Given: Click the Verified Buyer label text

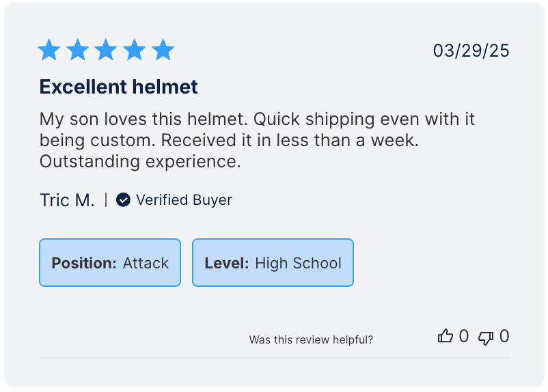Looking at the screenshot, I should click(184, 200).
